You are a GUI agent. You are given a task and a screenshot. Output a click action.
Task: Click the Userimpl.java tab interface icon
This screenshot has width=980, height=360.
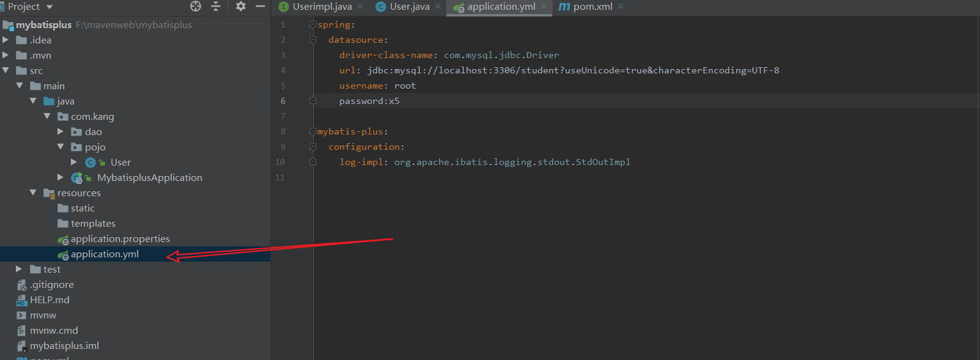click(x=284, y=7)
